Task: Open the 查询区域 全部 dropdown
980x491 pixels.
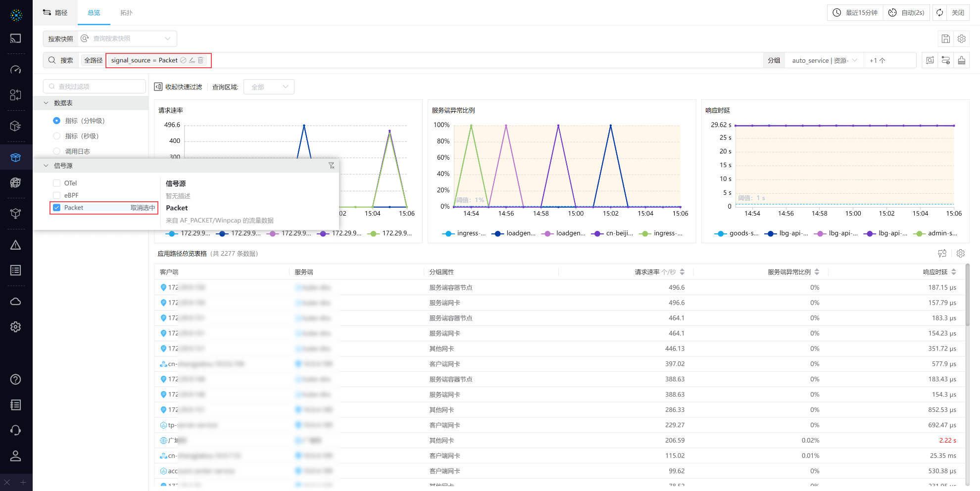Action: click(x=269, y=87)
